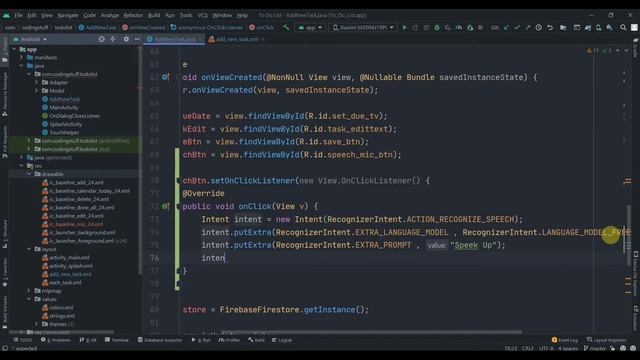
Task: Open the Resource Manager side panel
Action: 4,95
